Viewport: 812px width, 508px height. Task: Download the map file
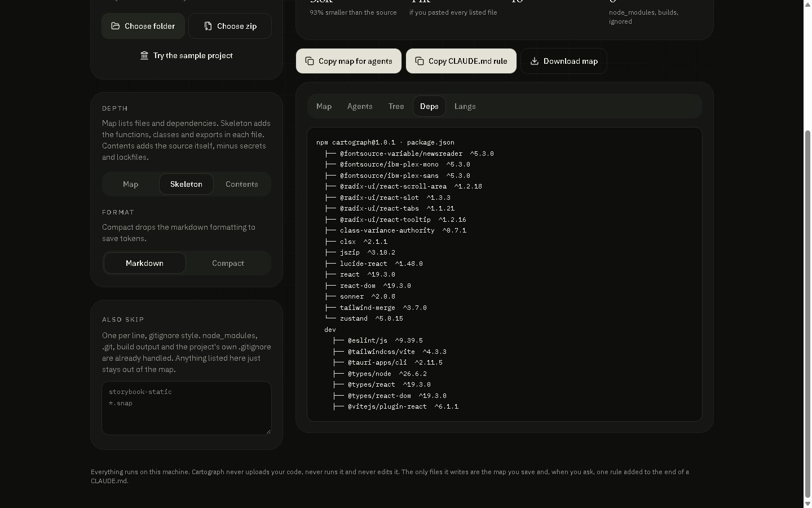point(564,61)
